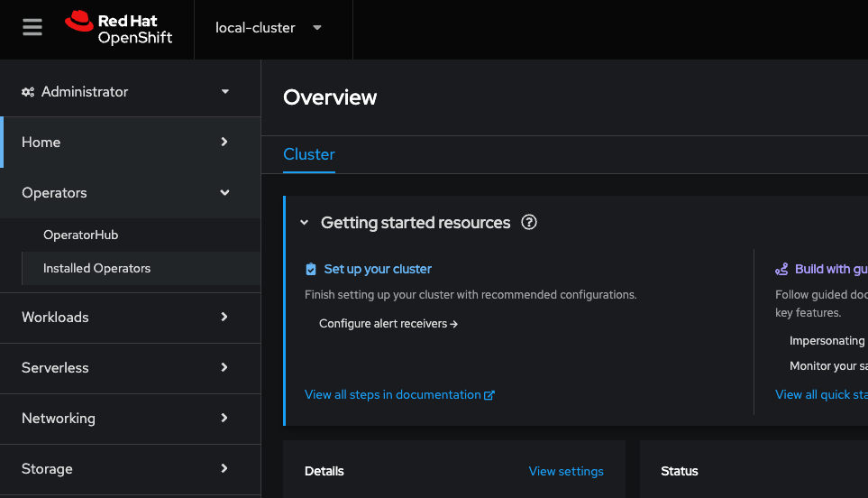
Task: Open the local-cluster dropdown
Action: point(269,28)
